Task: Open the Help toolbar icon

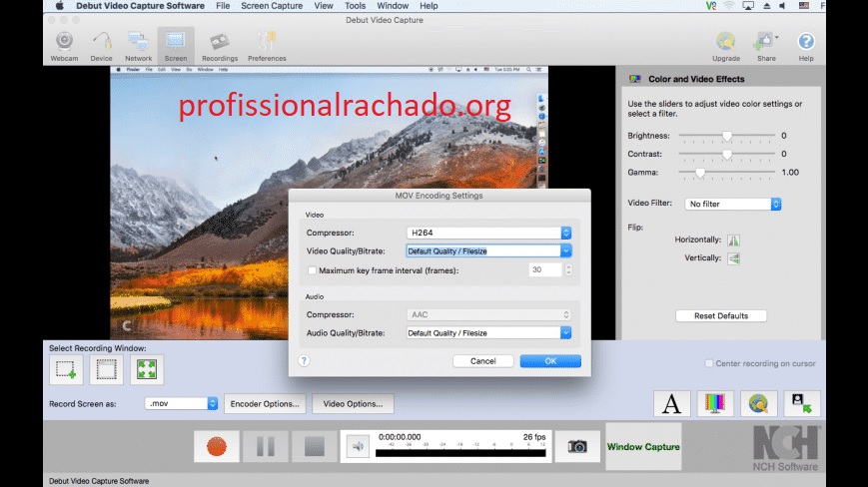Action: point(806,46)
